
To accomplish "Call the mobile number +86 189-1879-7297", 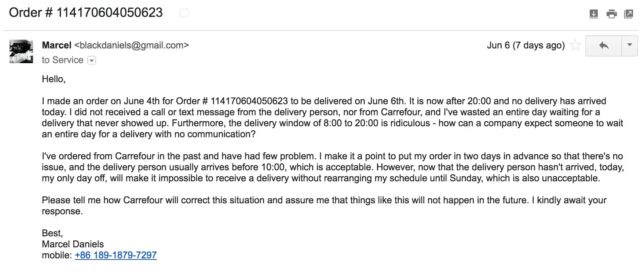I will click(x=116, y=255).
